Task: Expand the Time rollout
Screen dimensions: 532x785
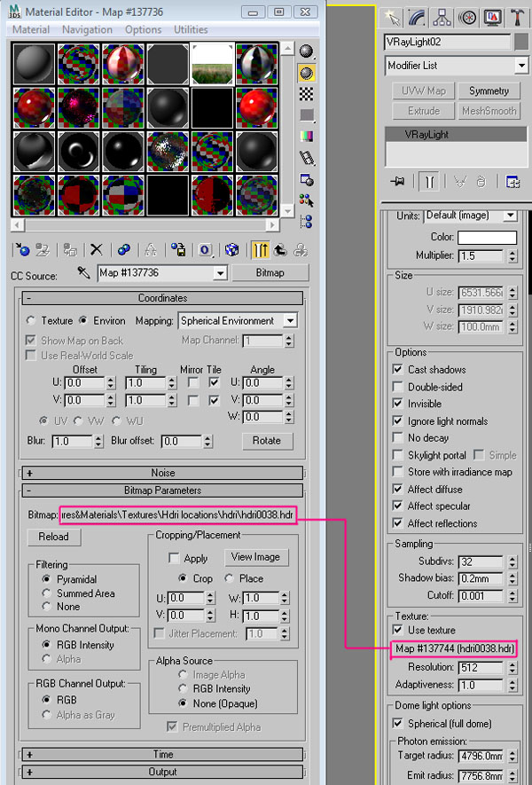Action: pos(162,754)
